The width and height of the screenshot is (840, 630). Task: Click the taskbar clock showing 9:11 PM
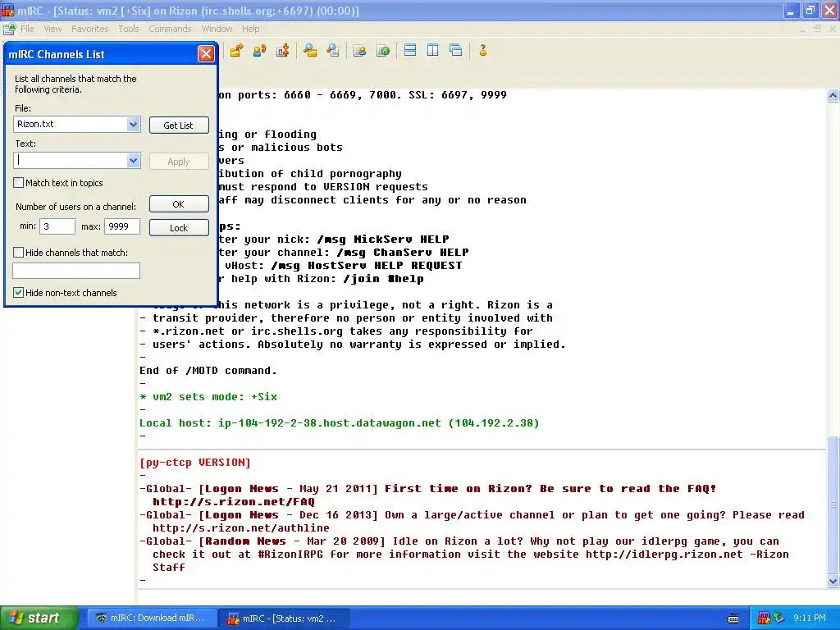click(x=810, y=619)
